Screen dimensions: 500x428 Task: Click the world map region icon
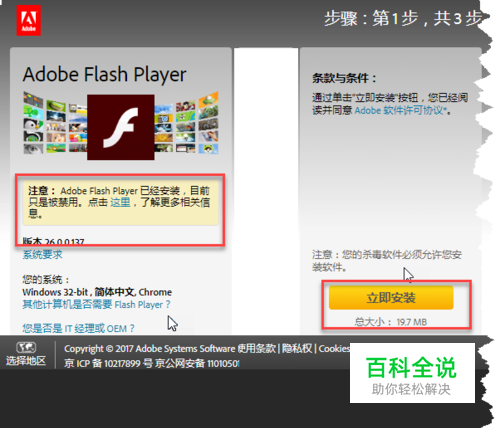pyautogui.click(x=26, y=348)
